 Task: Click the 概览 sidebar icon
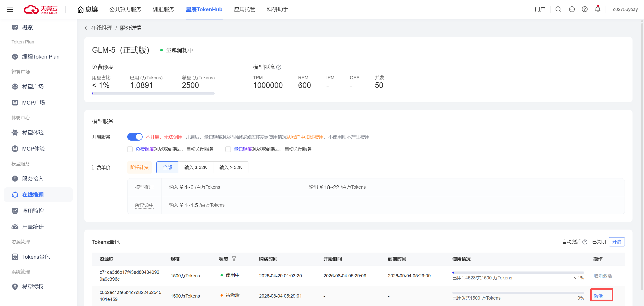pos(15,28)
